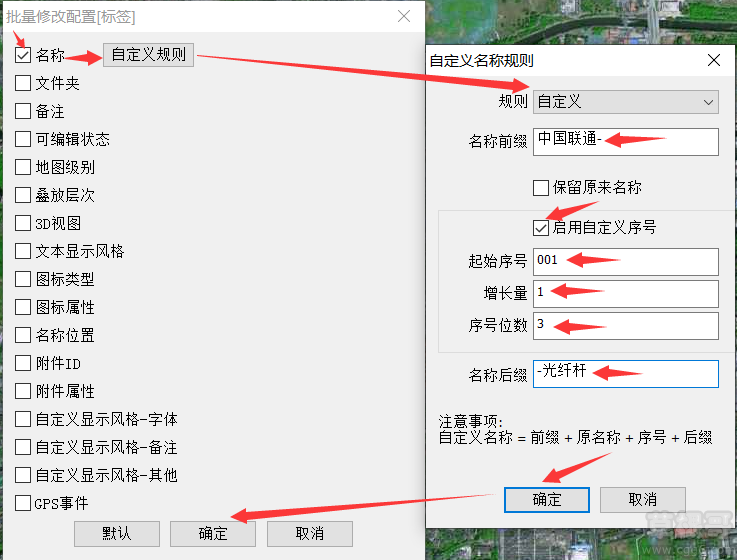Open the 规则 dropdown showing 自定义
This screenshot has width=737, height=560.
pyautogui.click(x=626, y=102)
